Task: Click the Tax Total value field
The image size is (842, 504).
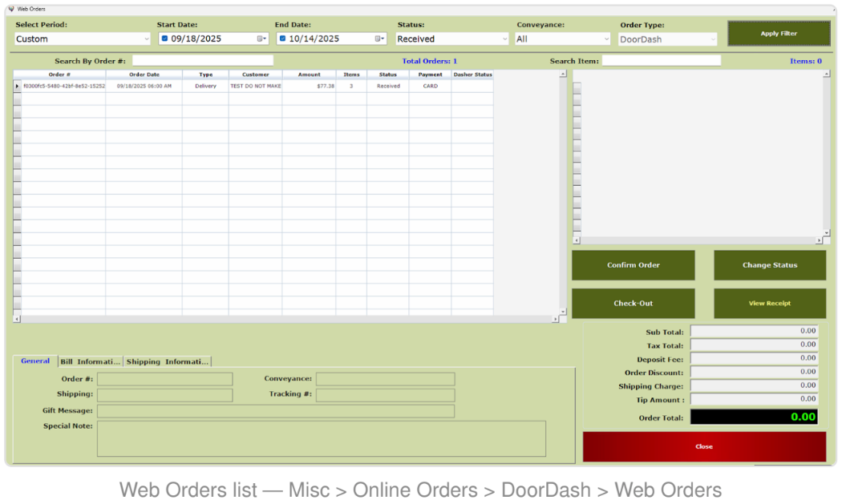Action: click(x=754, y=345)
